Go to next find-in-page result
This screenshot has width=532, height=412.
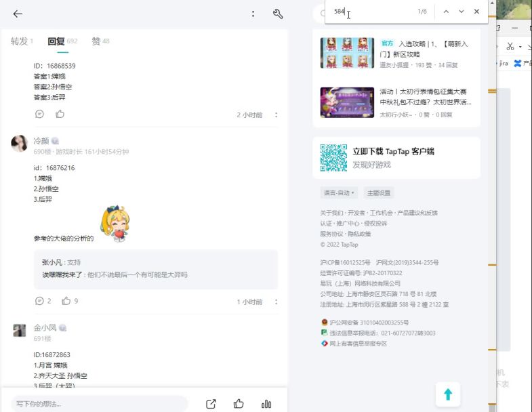[462, 12]
